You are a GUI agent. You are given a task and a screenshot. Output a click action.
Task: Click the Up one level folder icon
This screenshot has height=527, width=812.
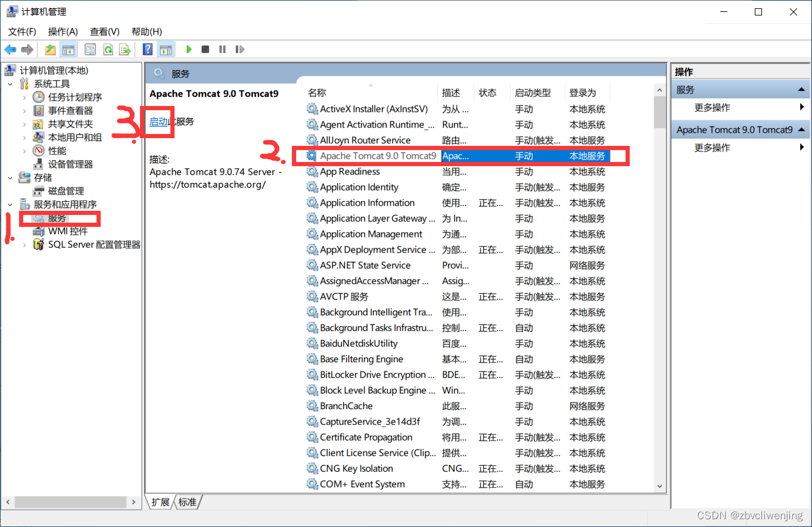coord(51,49)
